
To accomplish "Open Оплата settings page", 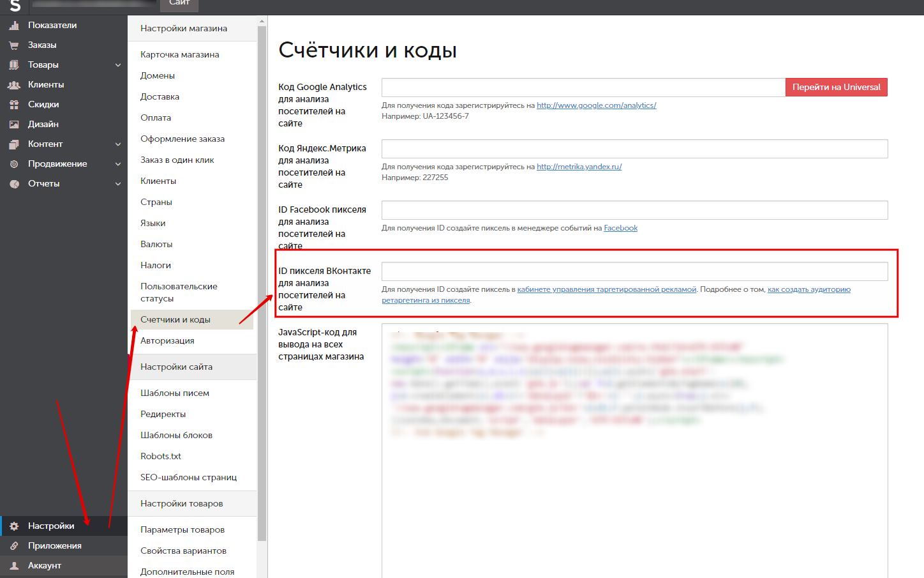I will [156, 118].
